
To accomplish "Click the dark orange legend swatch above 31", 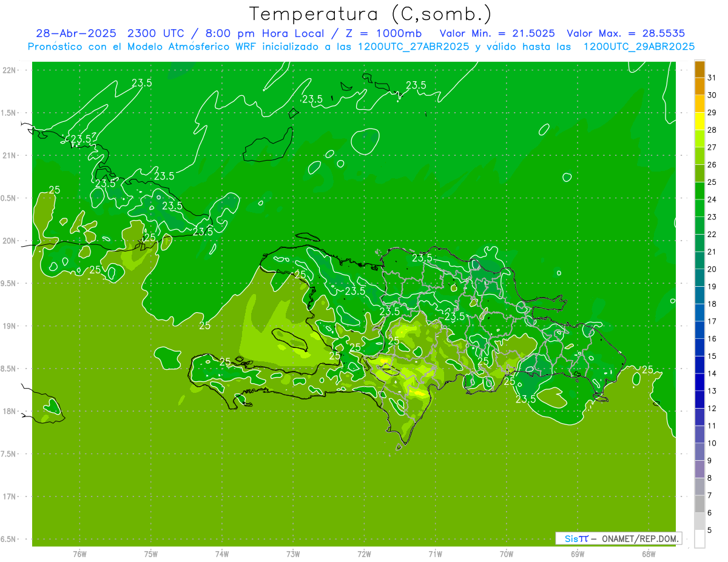I will pos(699,69).
